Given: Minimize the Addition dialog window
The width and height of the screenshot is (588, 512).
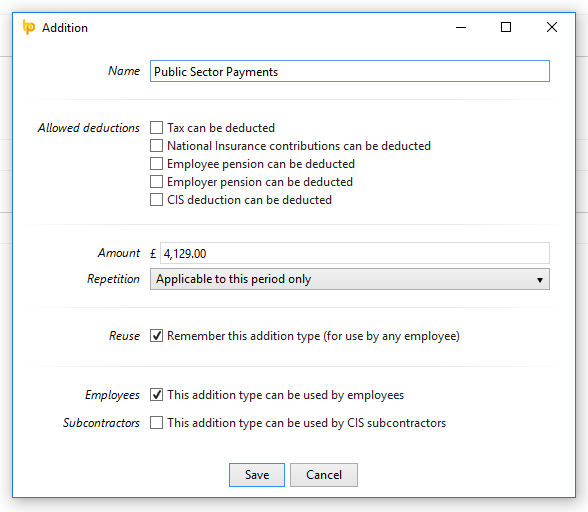Looking at the screenshot, I should (461, 27).
